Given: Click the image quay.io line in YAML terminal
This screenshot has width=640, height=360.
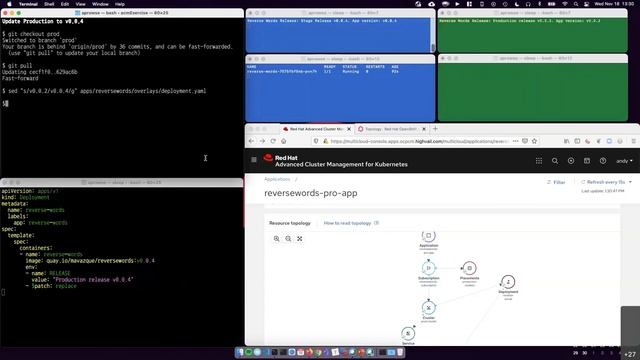Looking at the screenshot, I should [x=90, y=260].
